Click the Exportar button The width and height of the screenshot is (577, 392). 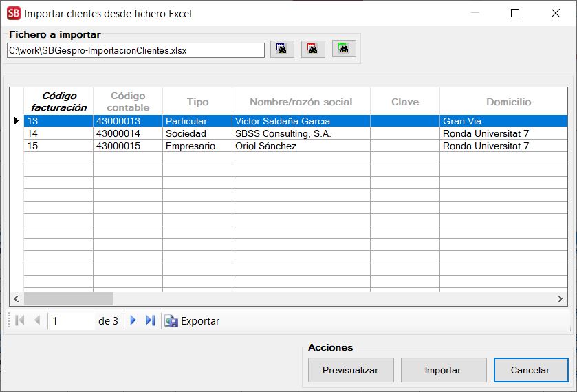coord(193,321)
